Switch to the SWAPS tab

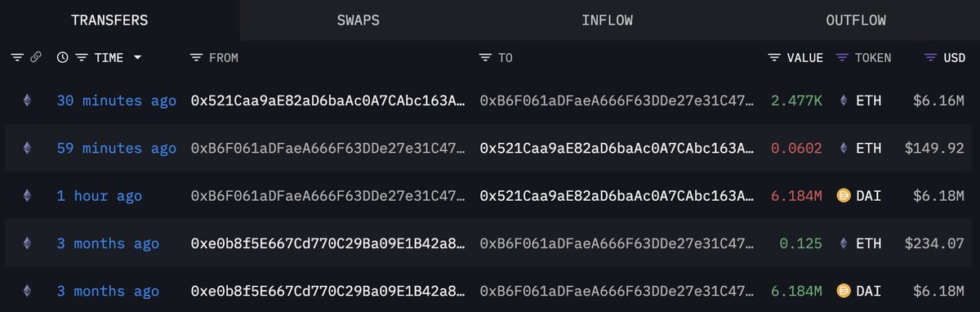coord(358,20)
